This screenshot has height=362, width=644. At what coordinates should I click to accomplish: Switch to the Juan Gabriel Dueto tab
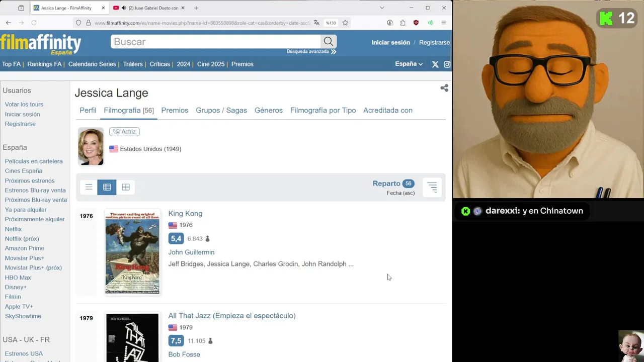(x=149, y=8)
